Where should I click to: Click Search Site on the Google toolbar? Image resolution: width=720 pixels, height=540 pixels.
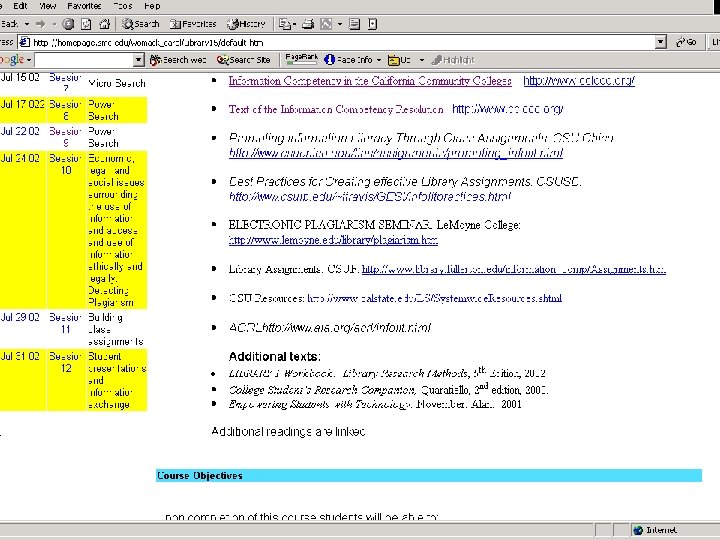(243, 60)
